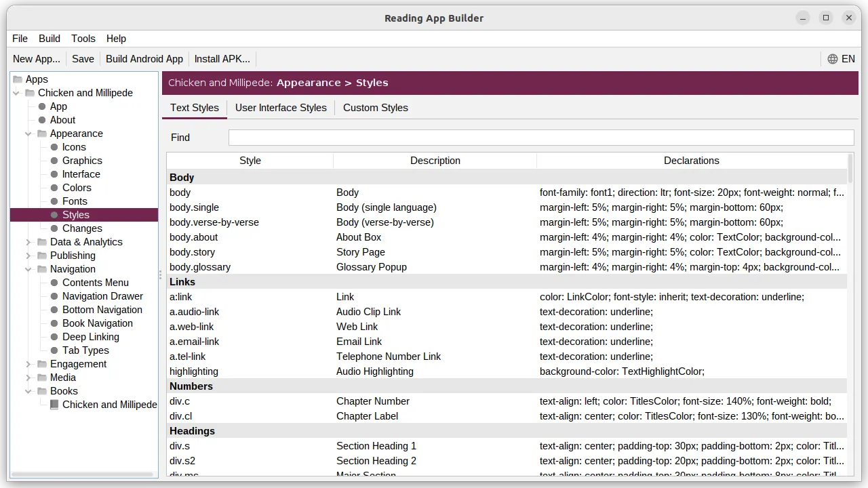
Task: Click the book icon beside Chicken and Millipede
Action: pos(54,405)
